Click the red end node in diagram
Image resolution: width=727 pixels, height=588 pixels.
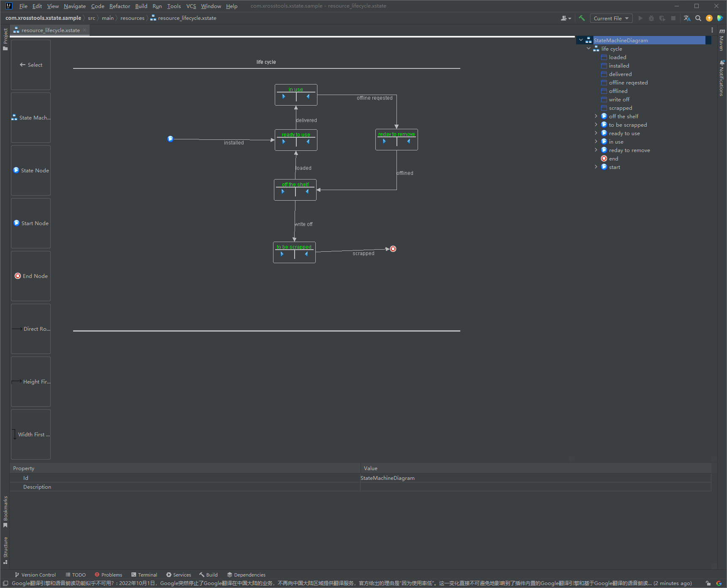(393, 249)
